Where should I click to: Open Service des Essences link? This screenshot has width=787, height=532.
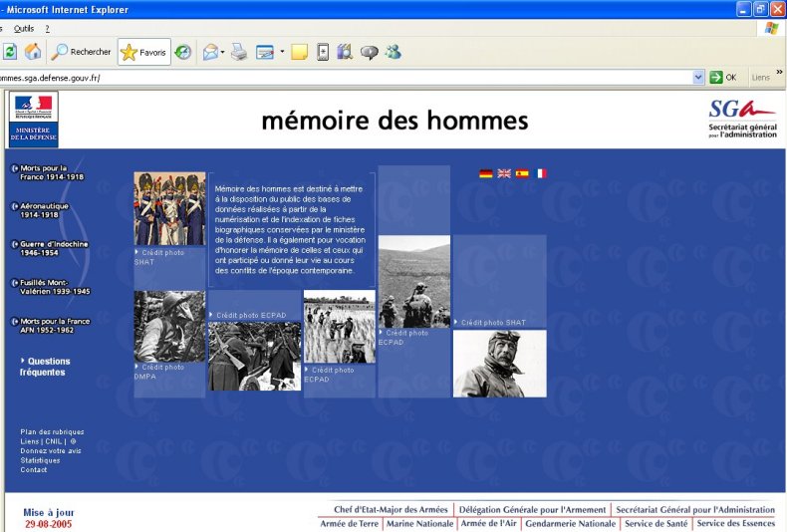736,523
